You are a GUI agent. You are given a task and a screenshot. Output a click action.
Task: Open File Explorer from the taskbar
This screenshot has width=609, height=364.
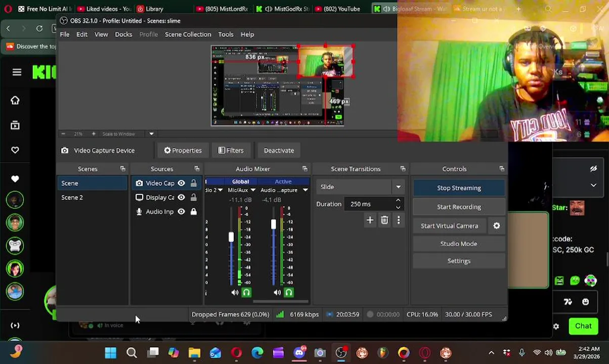(195, 353)
